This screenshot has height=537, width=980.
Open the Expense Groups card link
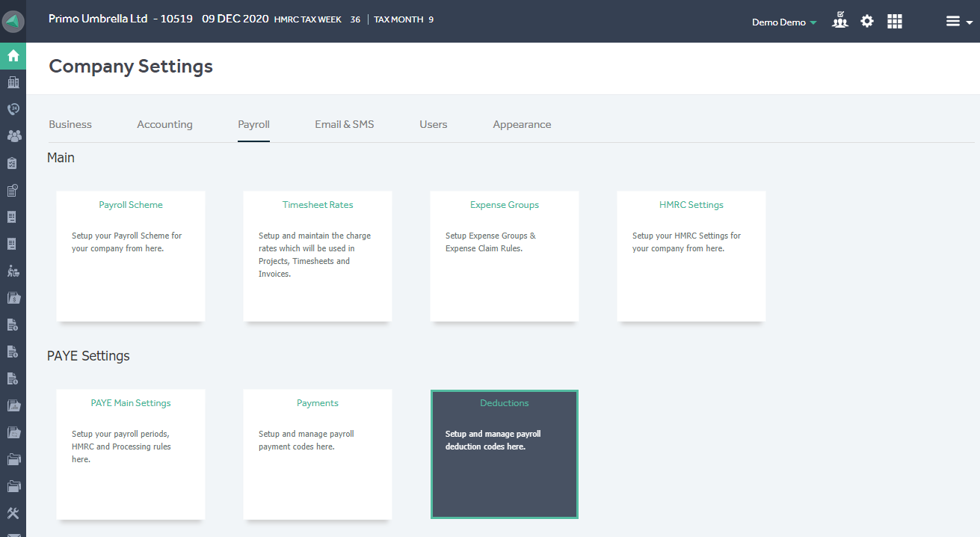tap(505, 205)
